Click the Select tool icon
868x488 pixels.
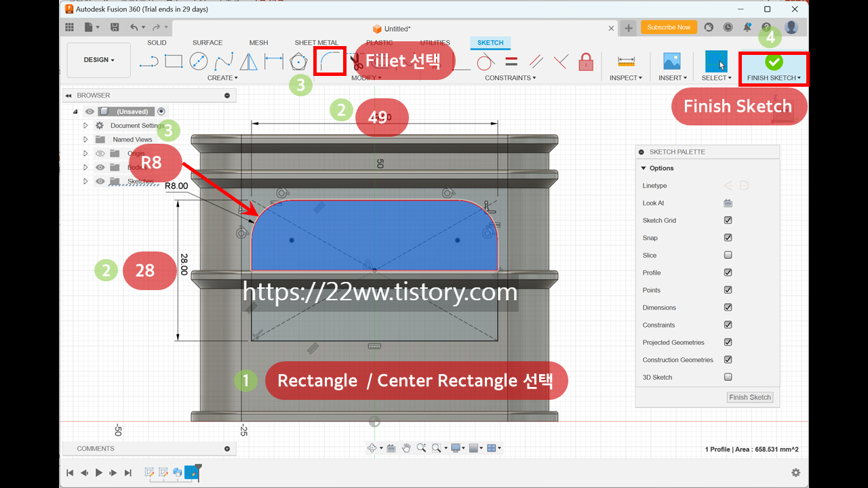tap(716, 61)
